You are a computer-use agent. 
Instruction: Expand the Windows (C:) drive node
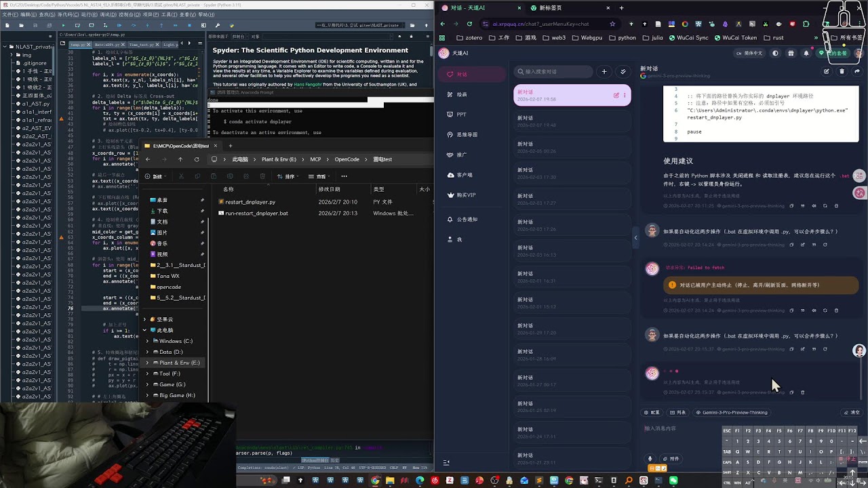pos(147,341)
